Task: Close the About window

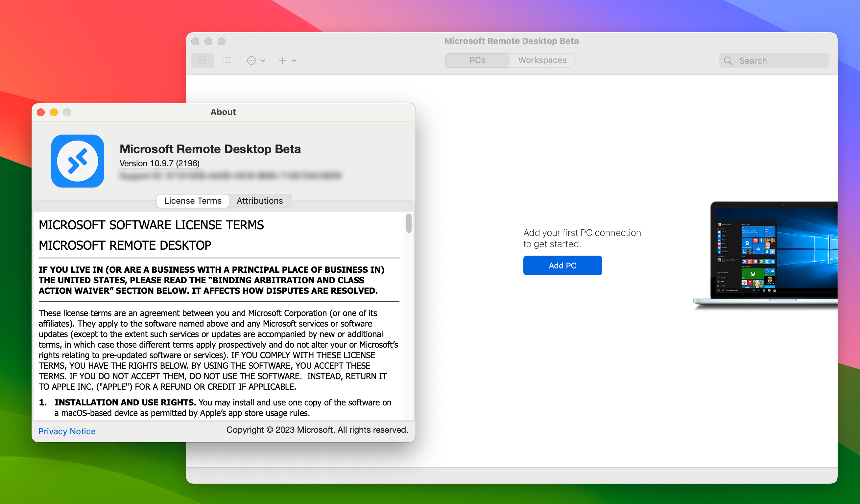Action: coord(41,112)
